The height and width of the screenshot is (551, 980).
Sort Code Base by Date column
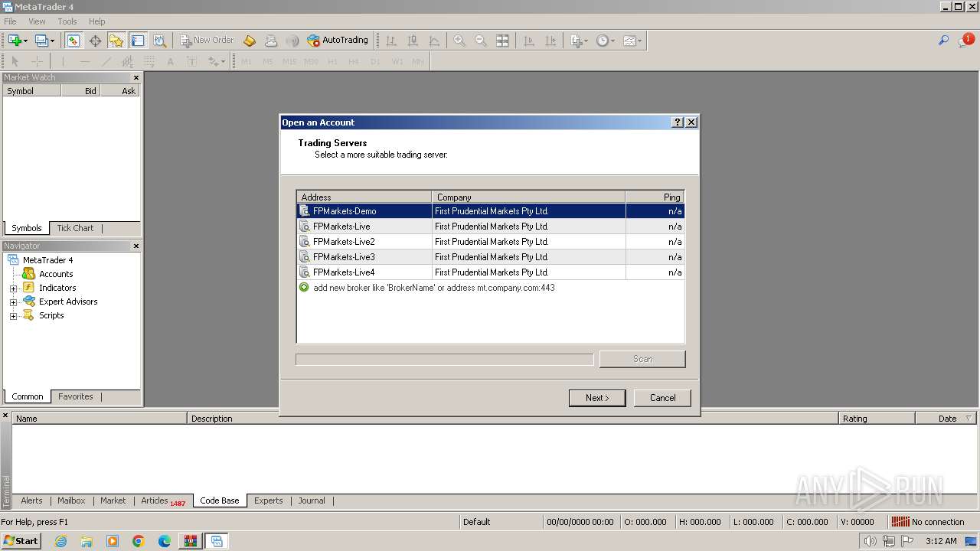[x=947, y=419]
